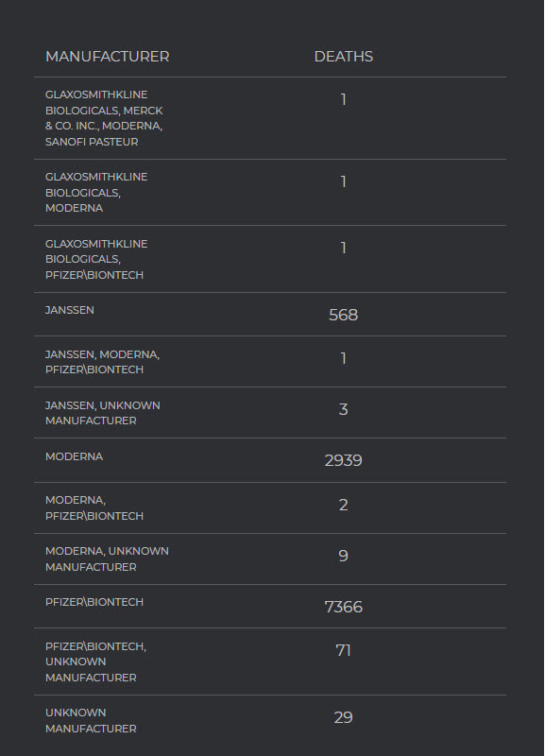Click the 71 deaths value
The image size is (545, 756).
tap(343, 650)
